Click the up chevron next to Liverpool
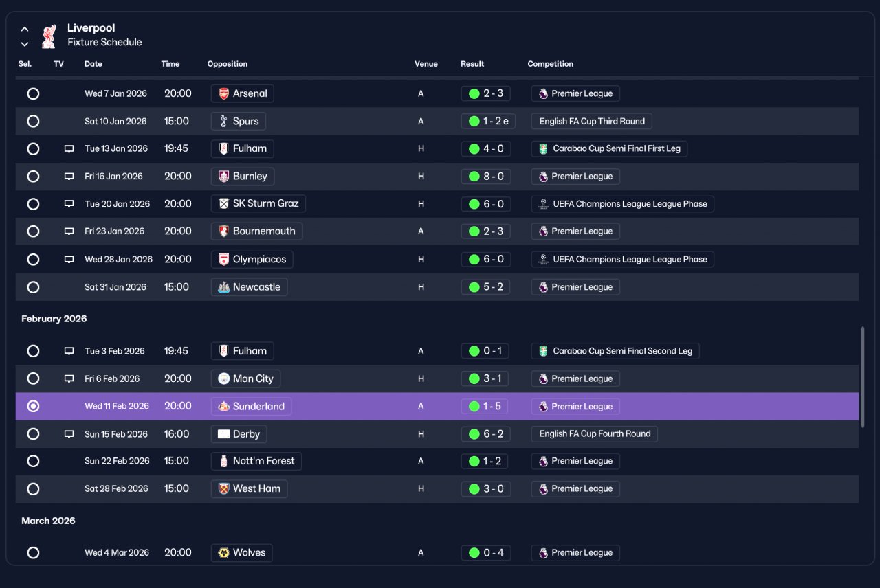The width and height of the screenshot is (880, 588). (x=25, y=29)
